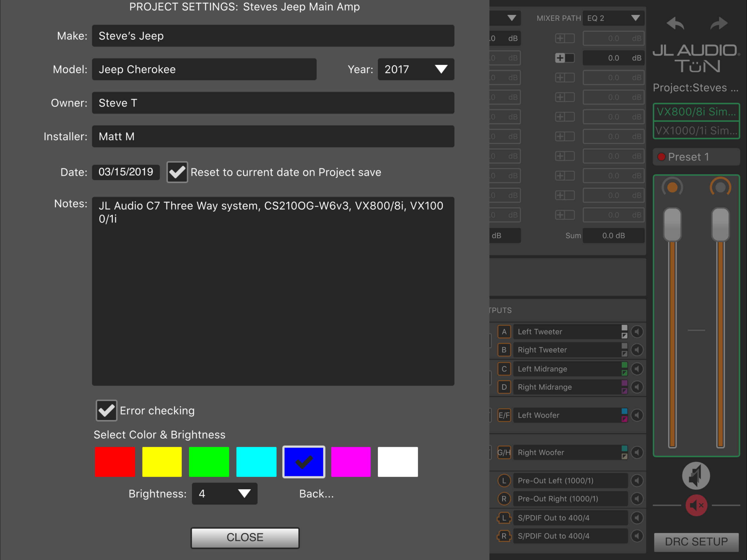Toggle the Error checking checkbox
This screenshot has width=747, height=560.
[106, 410]
